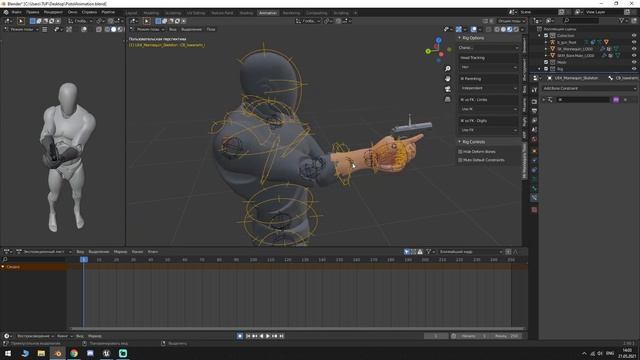This screenshot has width=640, height=360.
Task: Open the View Layer properties tab
Action: 534,120
